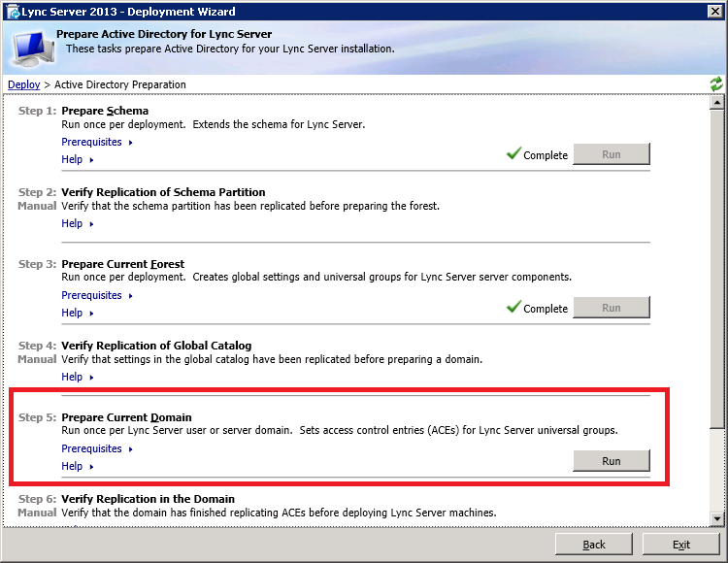Screen dimensions: 728x563
Task: Click the disabled Run button for Prepare Current Forest
Action: (612, 308)
